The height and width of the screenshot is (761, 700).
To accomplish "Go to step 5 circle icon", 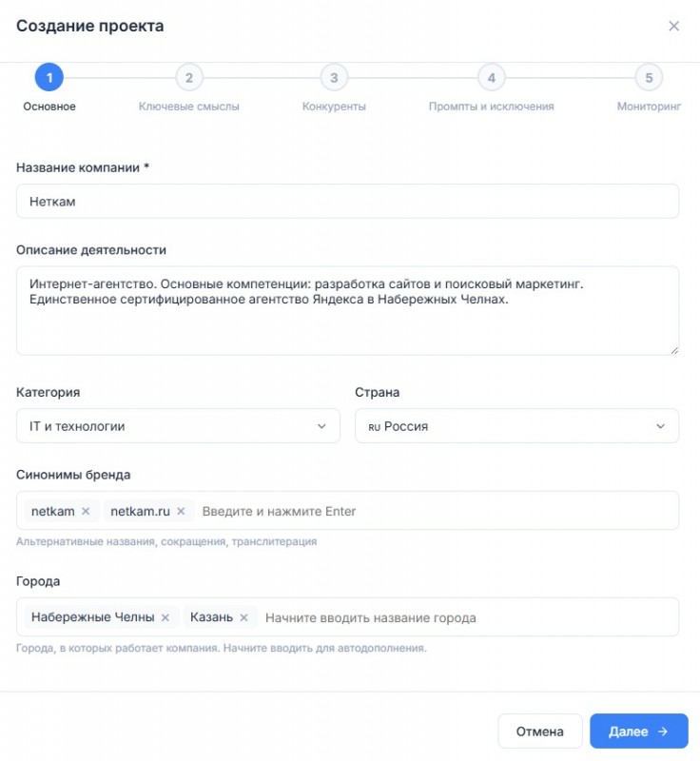I will 649,78.
